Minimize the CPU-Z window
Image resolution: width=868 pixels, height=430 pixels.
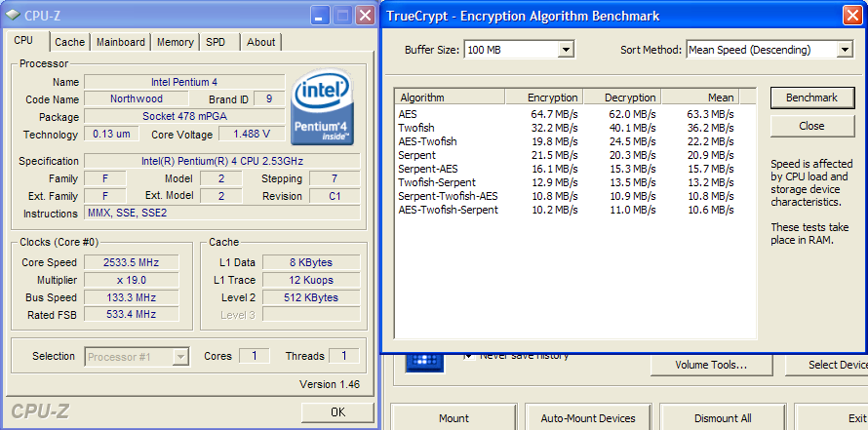(320, 16)
